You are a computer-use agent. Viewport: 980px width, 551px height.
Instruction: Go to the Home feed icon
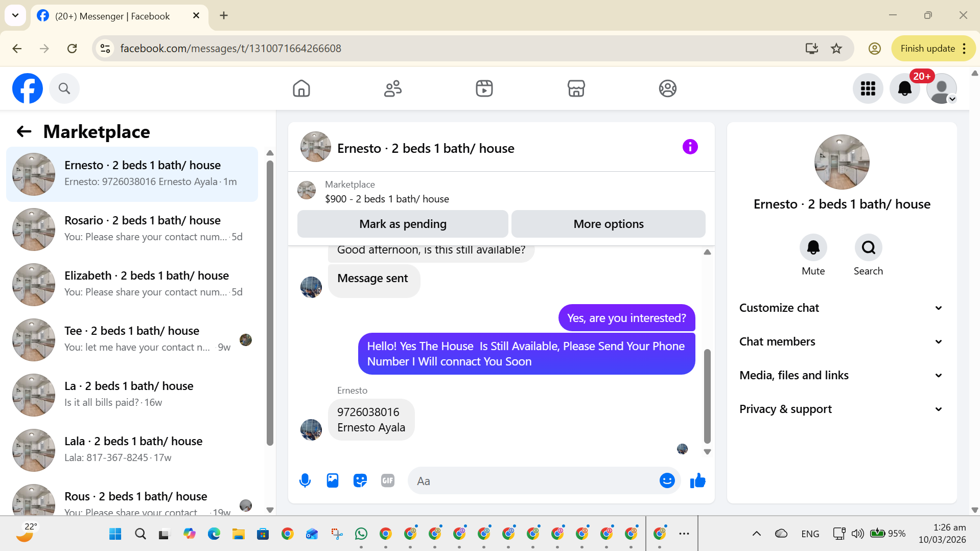(x=301, y=88)
